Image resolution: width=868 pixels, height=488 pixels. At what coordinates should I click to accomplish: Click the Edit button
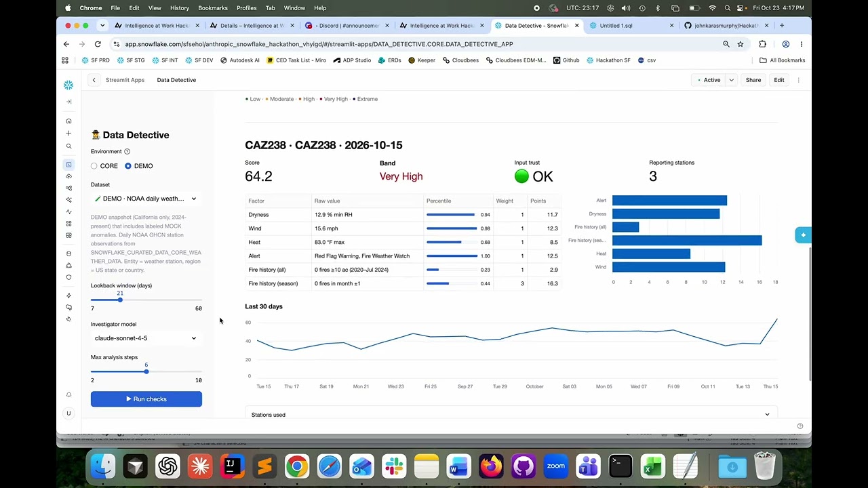[779, 80]
